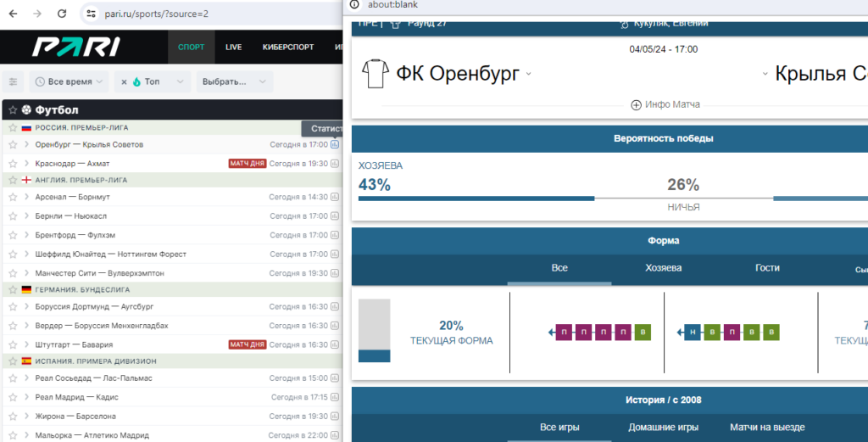The height and width of the screenshot is (442, 868).
Task: Favorite Испания Примера Дивизион with star
Action: pos(13,361)
